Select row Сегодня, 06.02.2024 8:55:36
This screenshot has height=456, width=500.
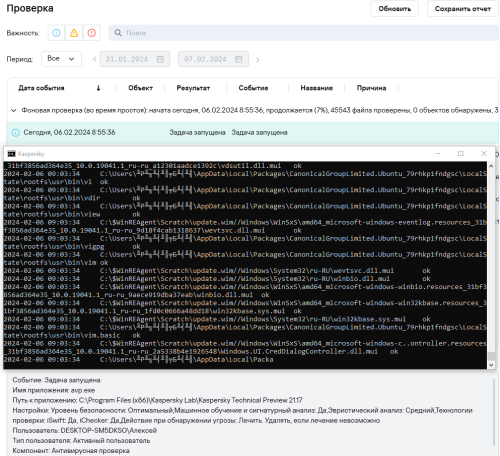(253, 133)
